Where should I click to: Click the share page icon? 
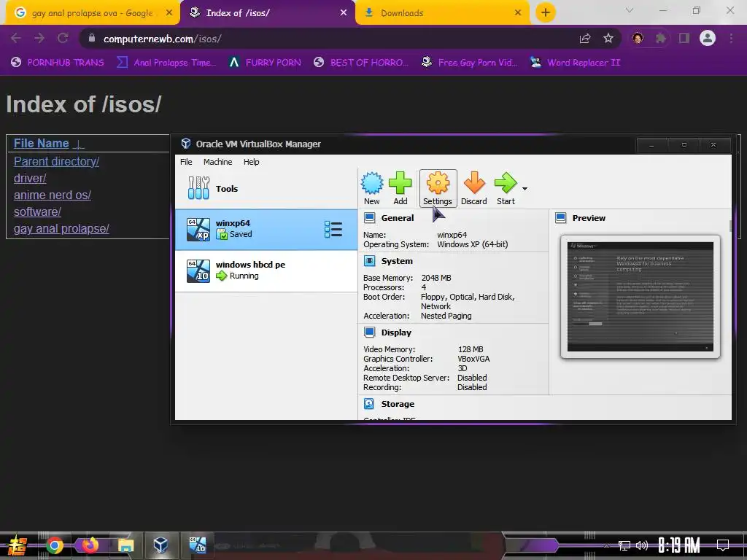[585, 38]
